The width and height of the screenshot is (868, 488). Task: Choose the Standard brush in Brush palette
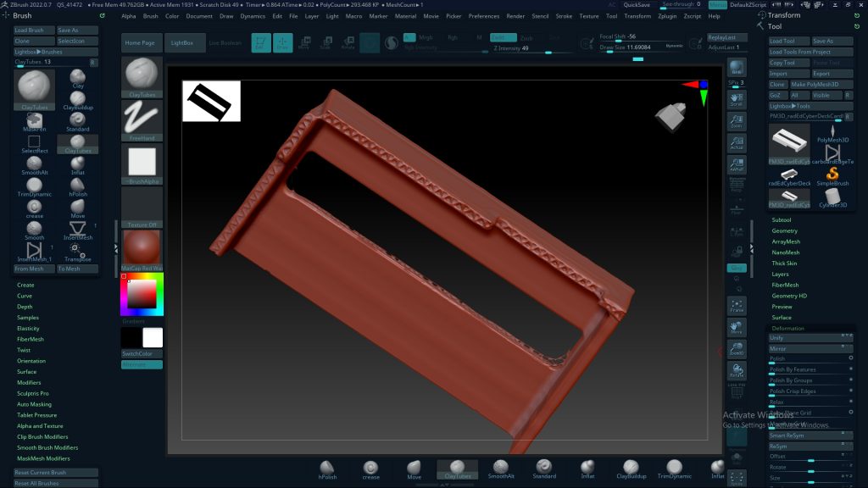coord(78,122)
